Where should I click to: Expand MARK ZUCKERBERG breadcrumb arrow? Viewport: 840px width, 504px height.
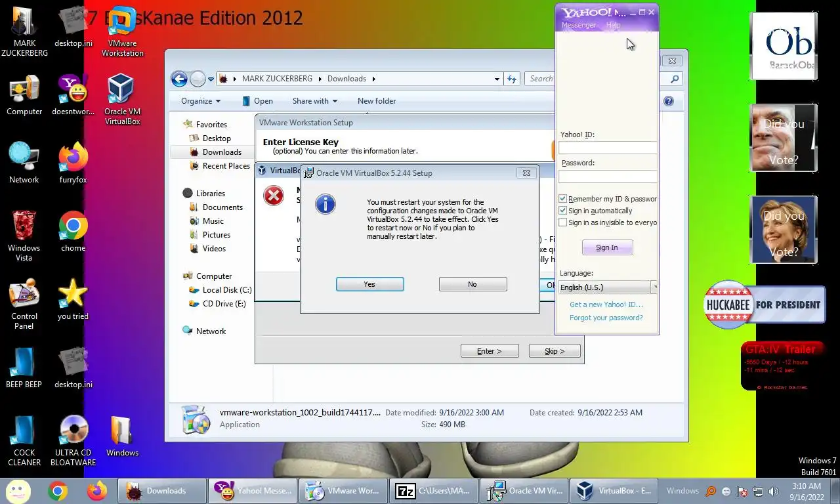[320, 79]
